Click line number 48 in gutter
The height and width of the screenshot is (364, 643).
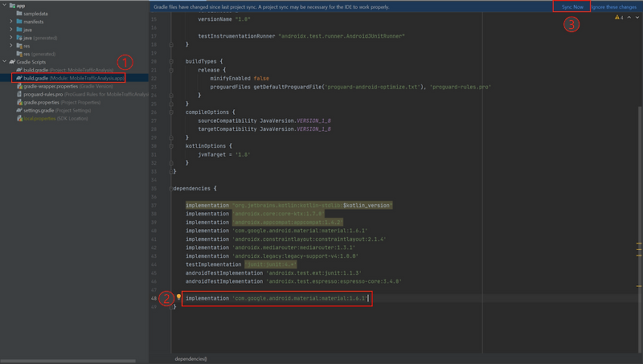click(x=154, y=298)
